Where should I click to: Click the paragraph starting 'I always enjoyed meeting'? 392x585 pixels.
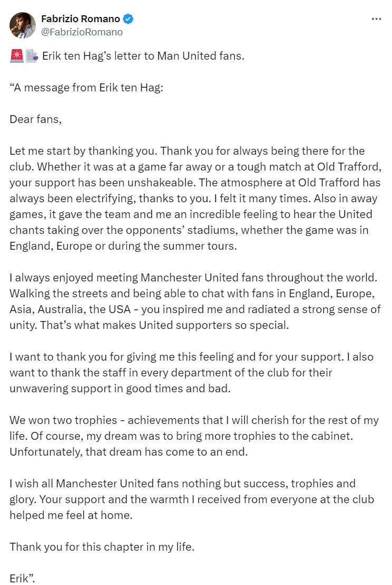click(x=195, y=301)
